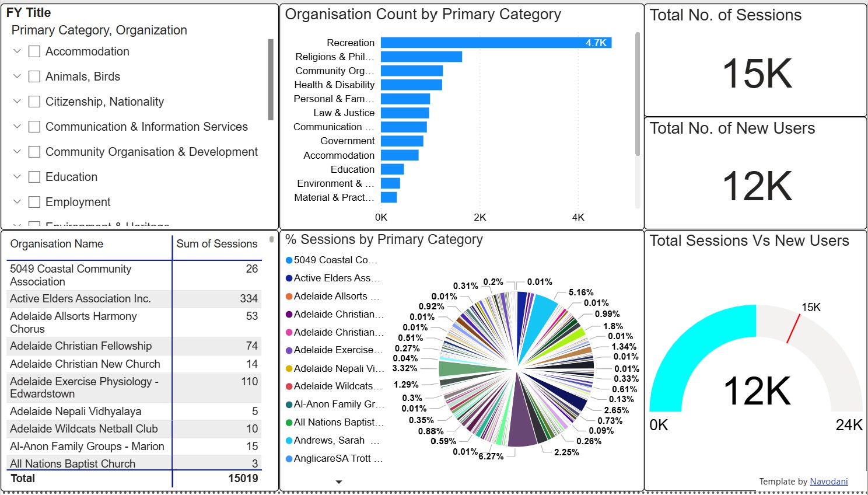Click the 5049 Coastal Co legend marker
The height and width of the screenshot is (495, 868).
coord(289,260)
